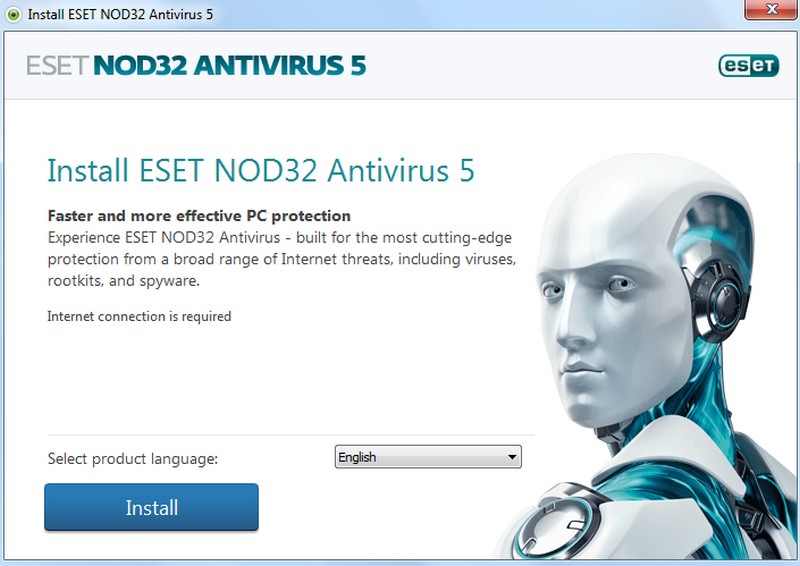Click the android robot's earpiece
The width and height of the screenshot is (800, 566).
click(x=719, y=299)
